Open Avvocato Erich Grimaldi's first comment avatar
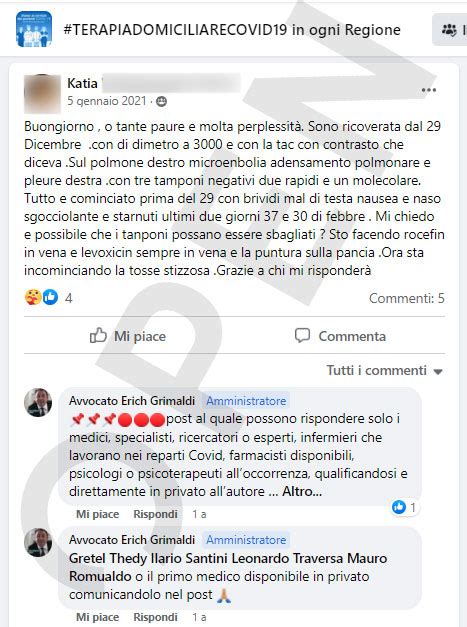 38,402
